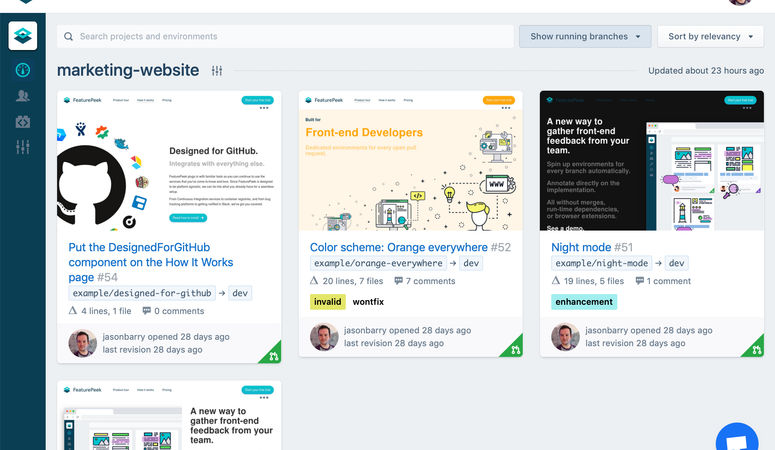Click the dev tag on the Night mode card
This screenshot has height=450, width=775.
(677, 263)
